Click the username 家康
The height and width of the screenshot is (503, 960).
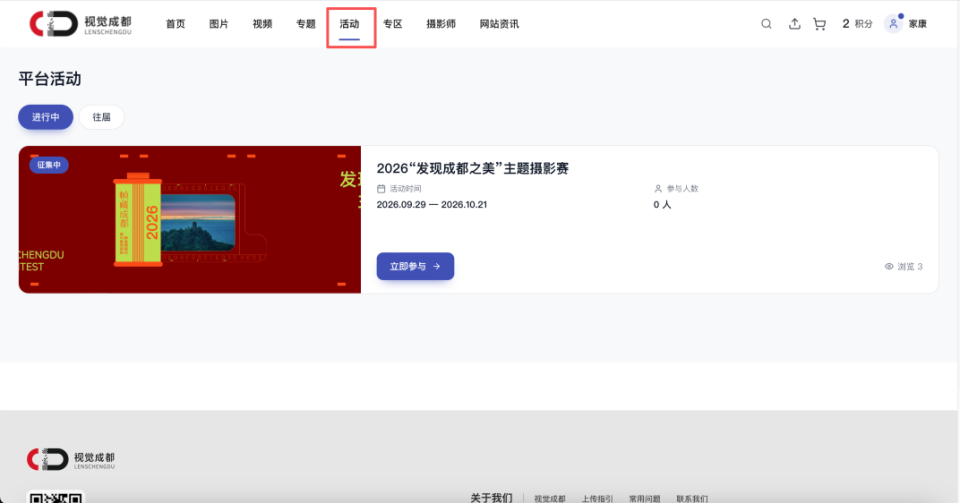[917, 24]
